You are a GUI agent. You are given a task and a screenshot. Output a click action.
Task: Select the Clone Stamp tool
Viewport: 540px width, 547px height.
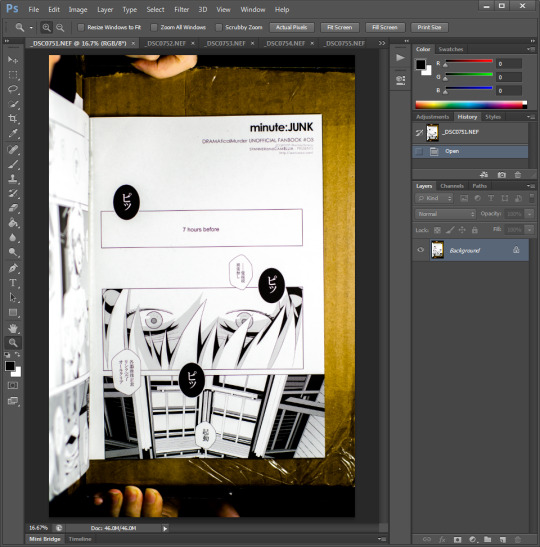[x=13, y=179]
